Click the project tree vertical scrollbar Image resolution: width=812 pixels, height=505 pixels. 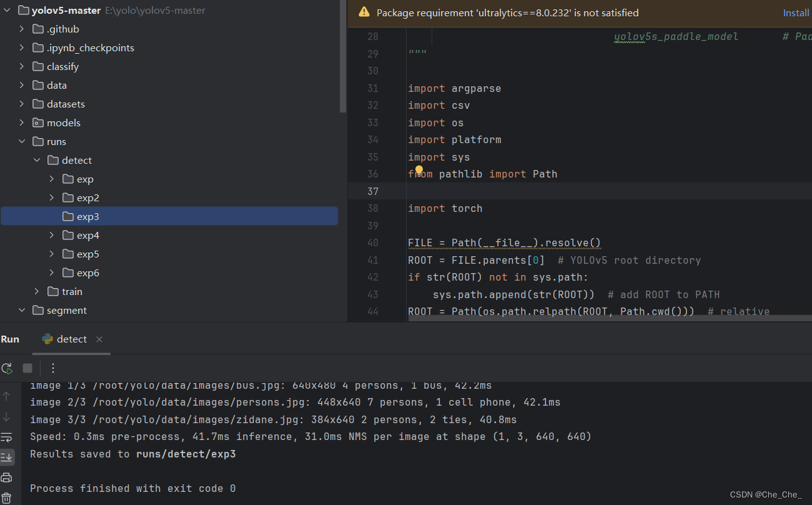tap(342, 56)
